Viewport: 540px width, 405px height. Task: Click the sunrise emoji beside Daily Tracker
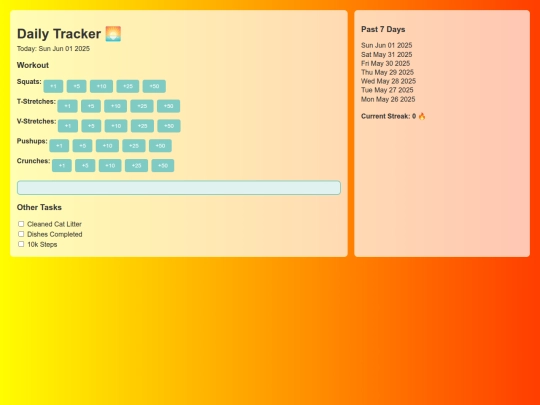[113, 34]
